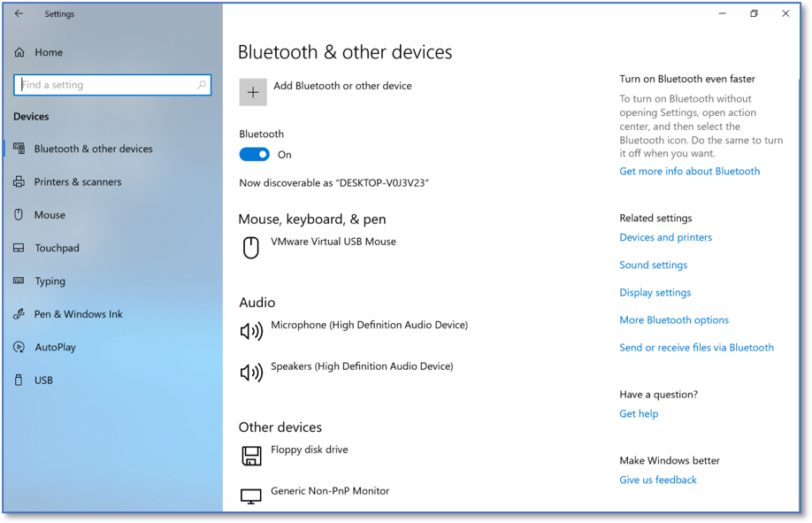This screenshot has height=523, width=812.
Task: Open Devices and printers link
Action: coord(665,237)
